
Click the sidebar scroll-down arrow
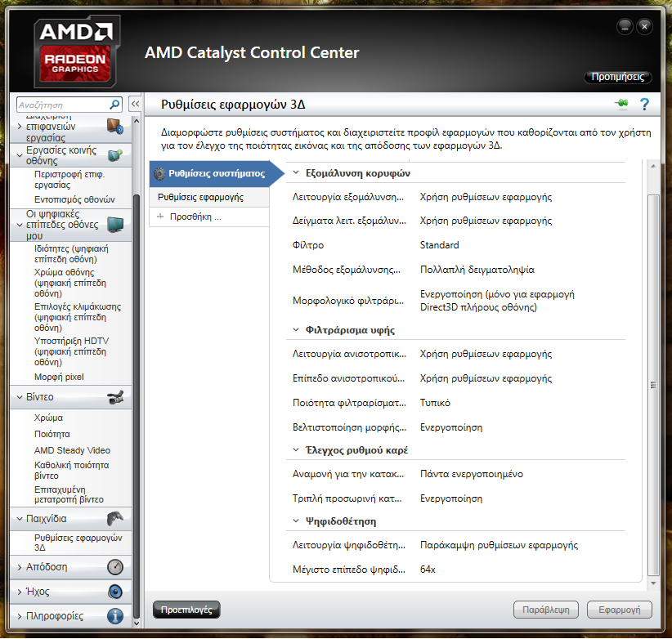(x=137, y=623)
